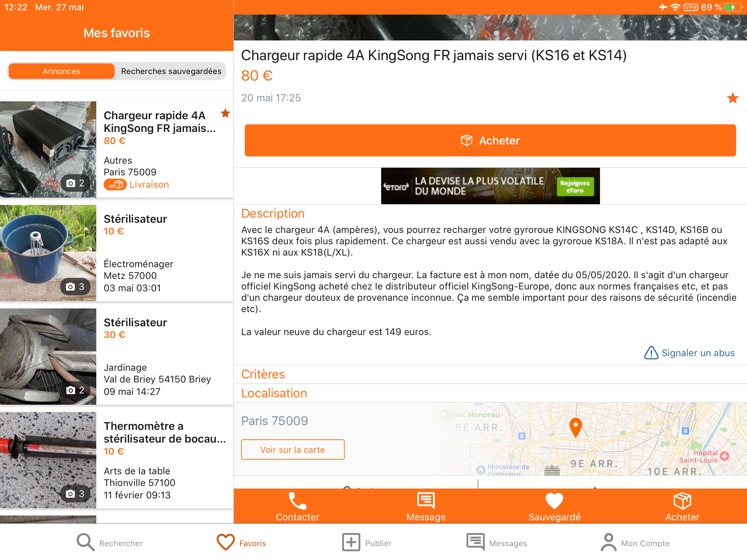747x560 pixels.
Task: Open the Message icon in the orange bar
Action: pyautogui.click(x=426, y=501)
